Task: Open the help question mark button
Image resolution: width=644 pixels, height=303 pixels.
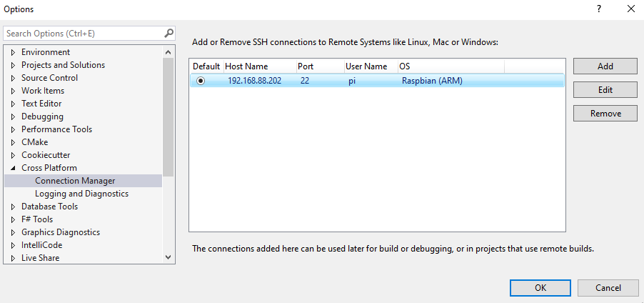Action: (599, 9)
